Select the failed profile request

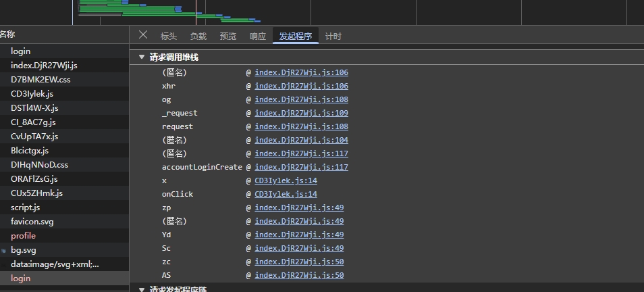pyautogui.click(x=65, y=236)
